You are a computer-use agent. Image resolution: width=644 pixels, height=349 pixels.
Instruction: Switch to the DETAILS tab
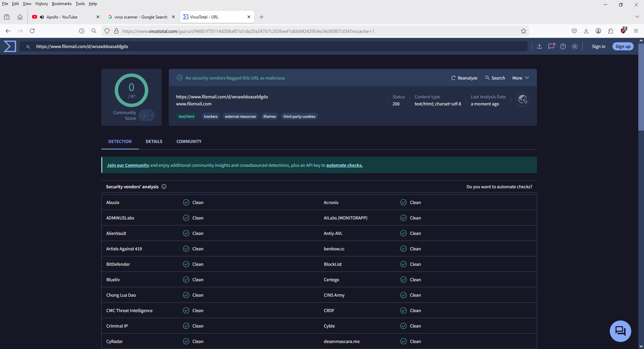(154, 142)
